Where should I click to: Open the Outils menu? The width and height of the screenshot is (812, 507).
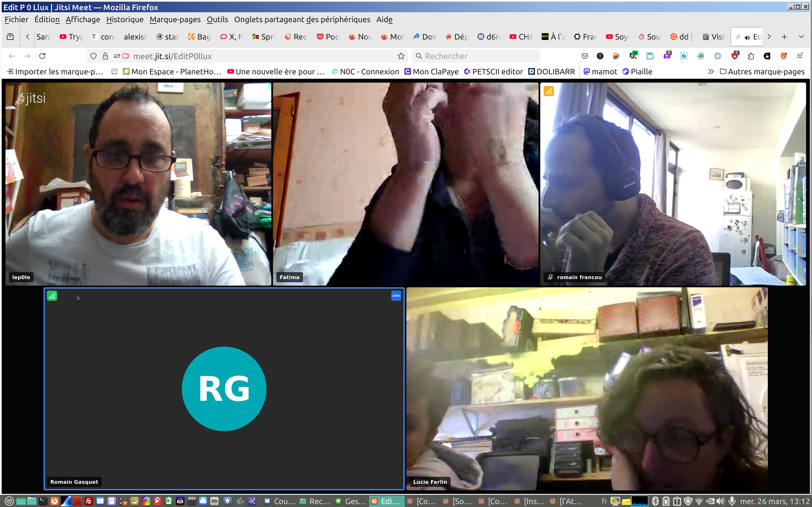point(217,19)
